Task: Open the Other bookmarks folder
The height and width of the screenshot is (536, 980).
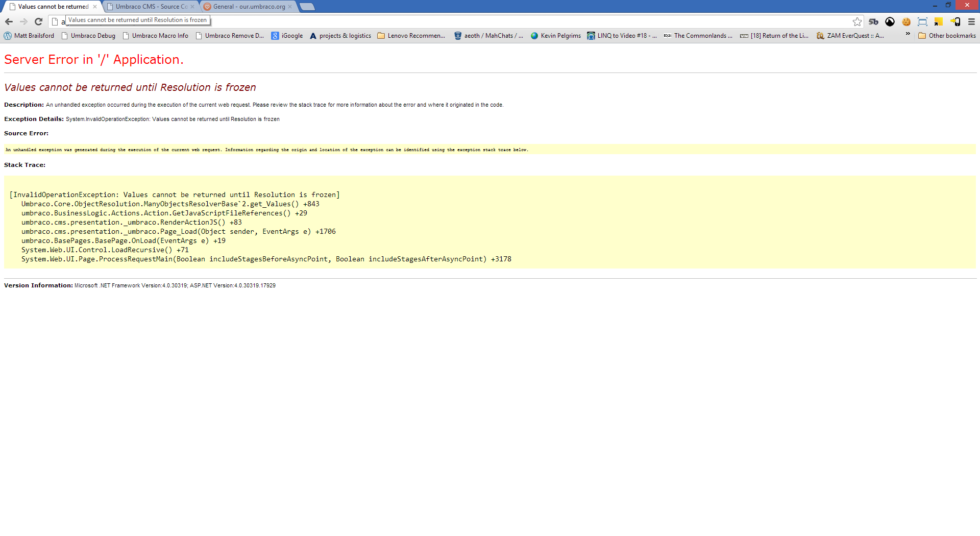Action: tap(947, 36)
